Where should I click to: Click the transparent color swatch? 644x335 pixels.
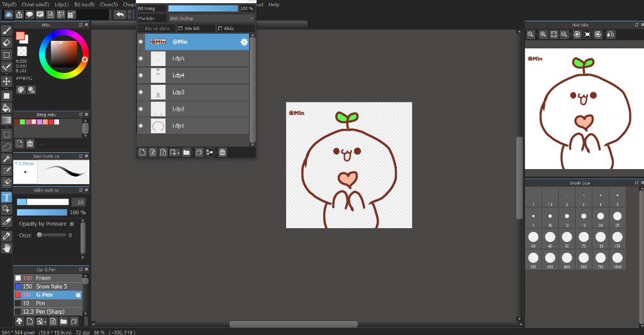[x=22, y=52]
